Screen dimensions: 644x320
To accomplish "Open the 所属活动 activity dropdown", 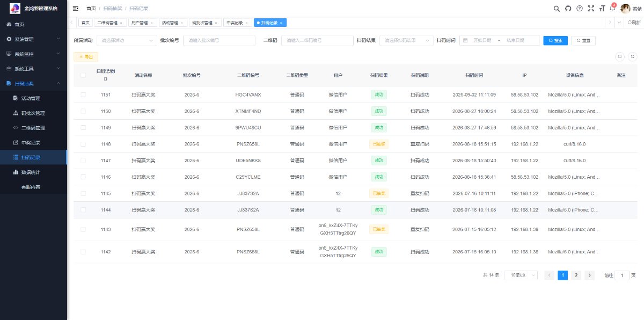I will pos(127,40).
